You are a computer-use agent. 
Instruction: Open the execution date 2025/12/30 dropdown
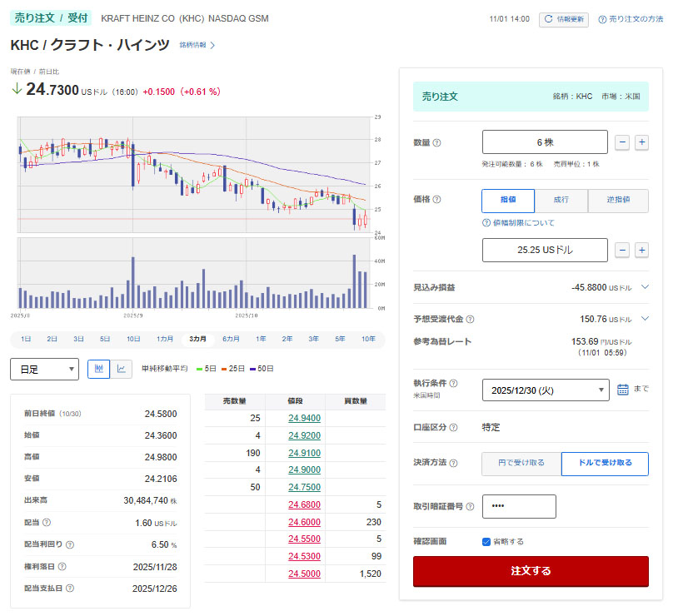(546, 390)
